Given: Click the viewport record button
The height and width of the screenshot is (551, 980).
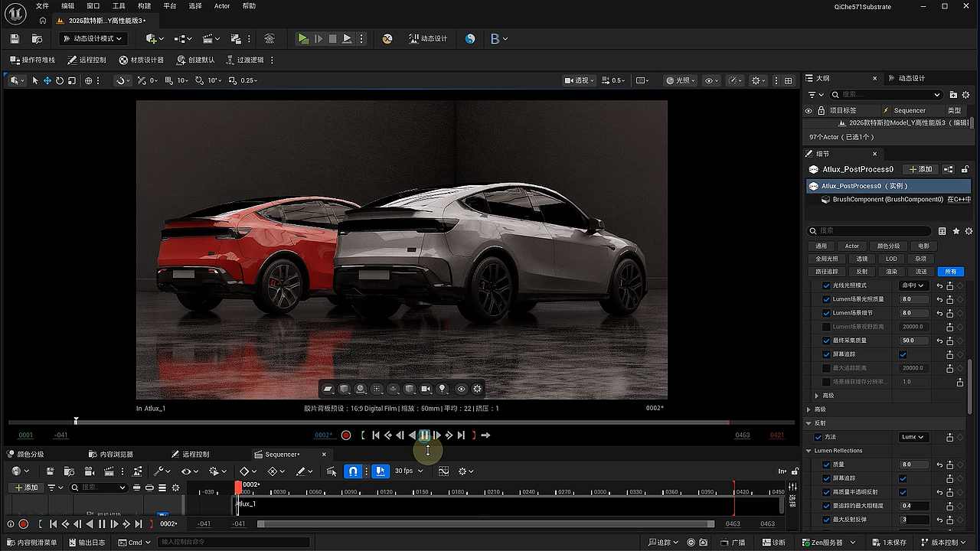Looking at the screenshot, I should pos(346,435).
